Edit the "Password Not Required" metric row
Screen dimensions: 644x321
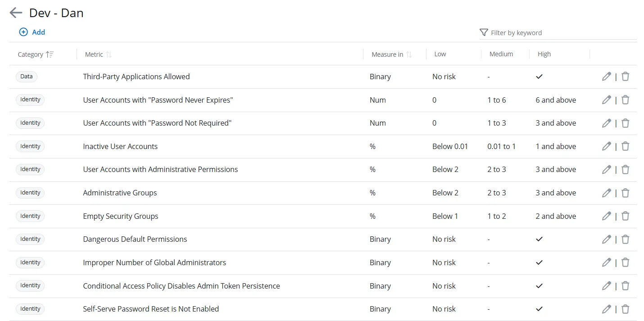point(607,123)
